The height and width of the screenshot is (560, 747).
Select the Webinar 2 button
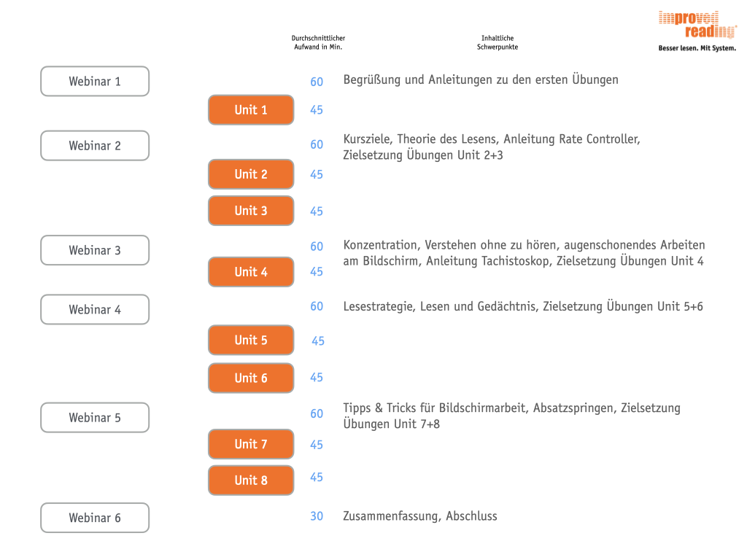[x=95, y=146]
